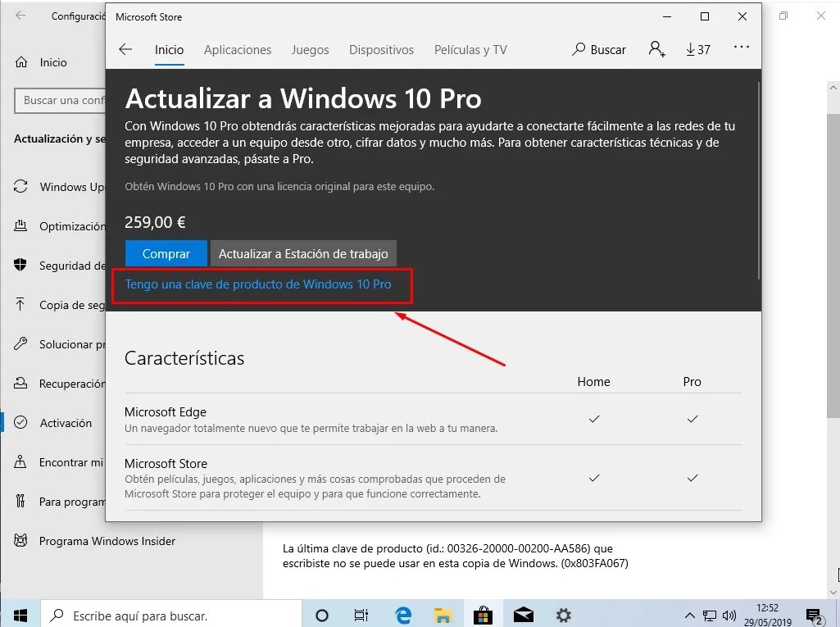Click the 259,00 € price text
840x627 pixels.
[156, 222]
